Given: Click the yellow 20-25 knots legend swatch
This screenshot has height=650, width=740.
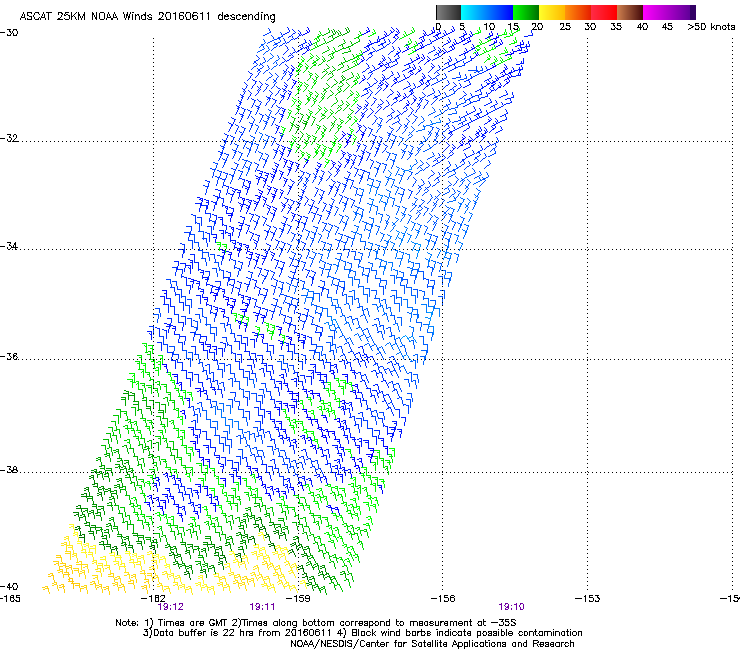Looking at the screenshot, I should pyautogui.click(x=552, y=12).
